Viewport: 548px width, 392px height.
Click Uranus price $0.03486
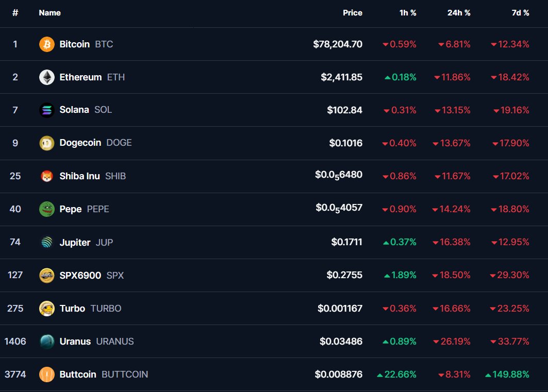(341, 342)
